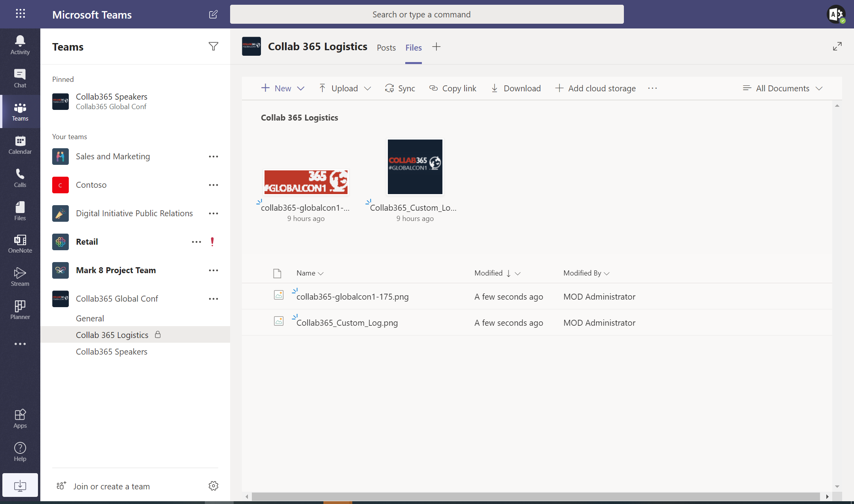Open manage teams settings gear
Viewport: 854px width, 504px height.
[x=213, y=486]
